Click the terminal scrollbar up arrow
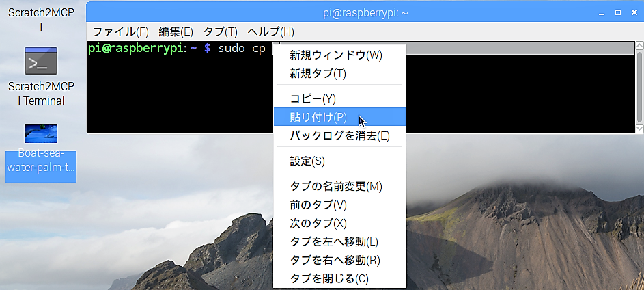This screenshot has width=644, height=290. pos(639,46)
